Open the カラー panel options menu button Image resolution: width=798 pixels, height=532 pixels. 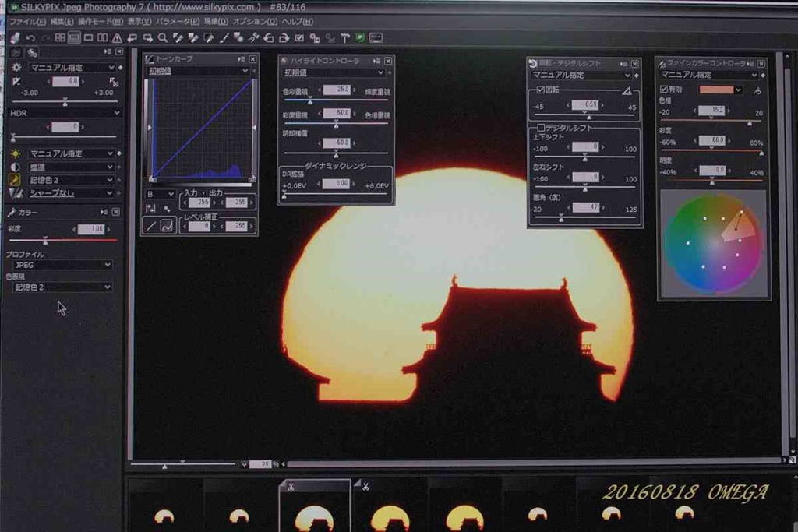pos(104,212)
